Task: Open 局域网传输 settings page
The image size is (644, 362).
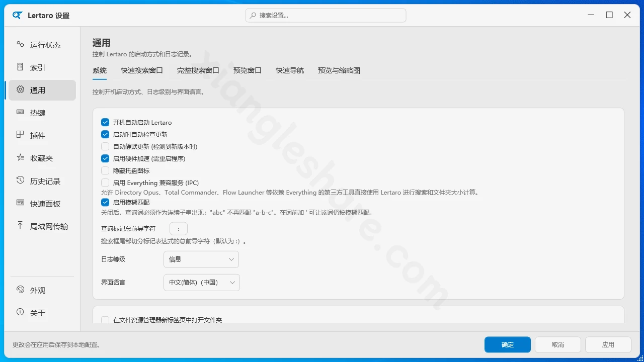Action: click(x=42, y=226)
